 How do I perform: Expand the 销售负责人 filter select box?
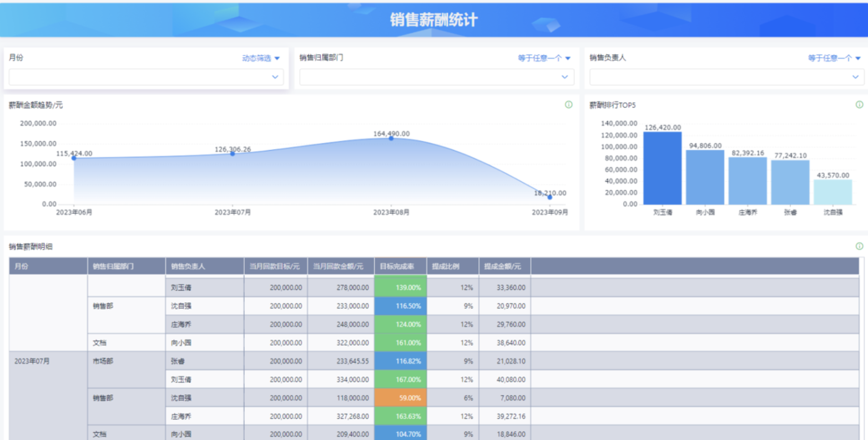(x=727, y=77)
